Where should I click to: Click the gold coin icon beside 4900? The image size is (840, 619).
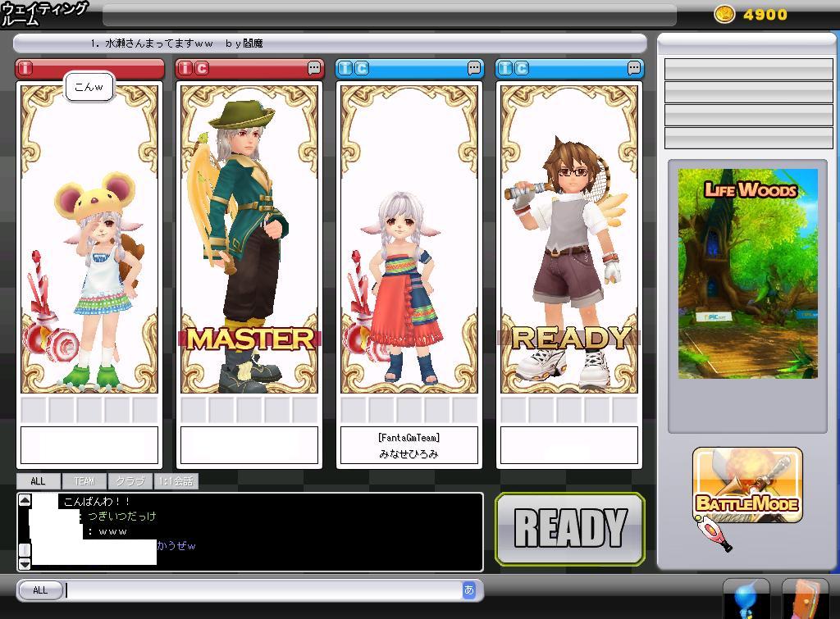click(x=724, y=14)
